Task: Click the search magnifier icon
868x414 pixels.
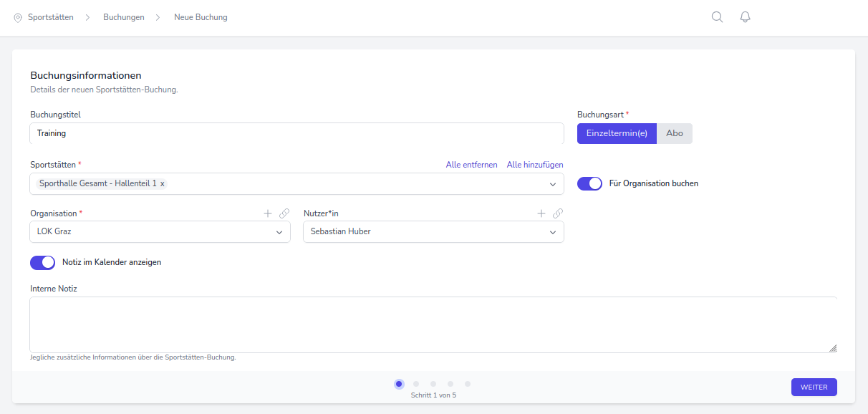Action: [717, 17]
